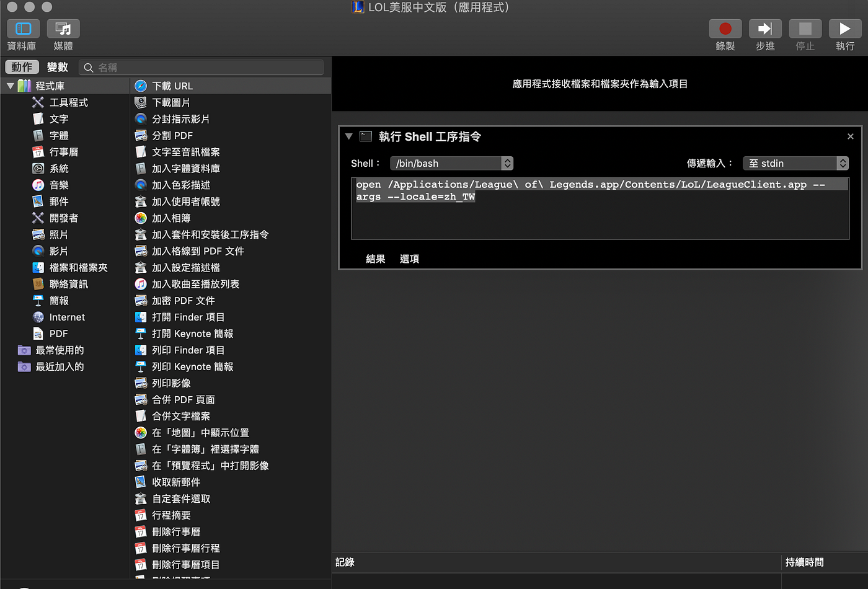Switch to the 動作 actions tab
868x589 pixels.
(x=22, y=67)
